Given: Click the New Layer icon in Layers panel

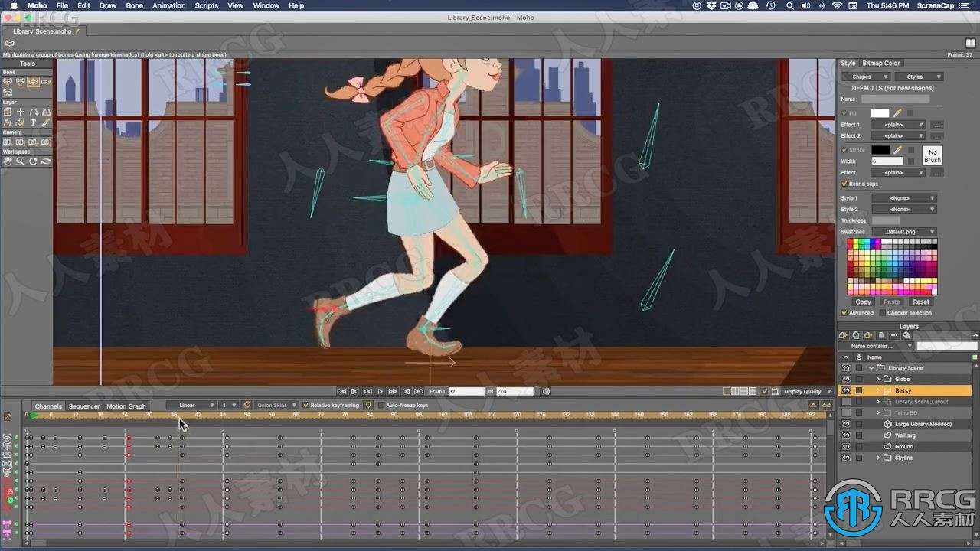Looking at the screenshot, I should tap(844, 335).
